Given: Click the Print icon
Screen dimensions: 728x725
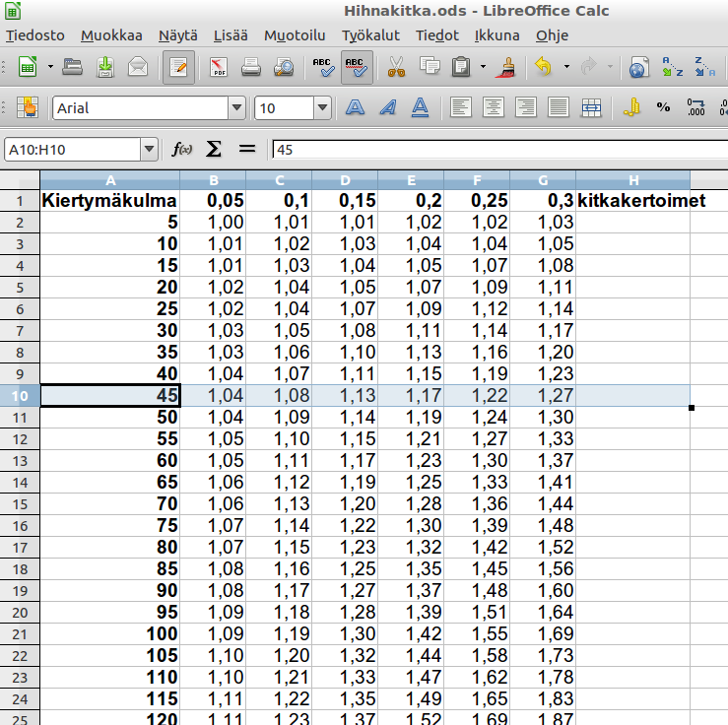Looking at the screenshot, I should pyautogui.click(x=251, y=67).
